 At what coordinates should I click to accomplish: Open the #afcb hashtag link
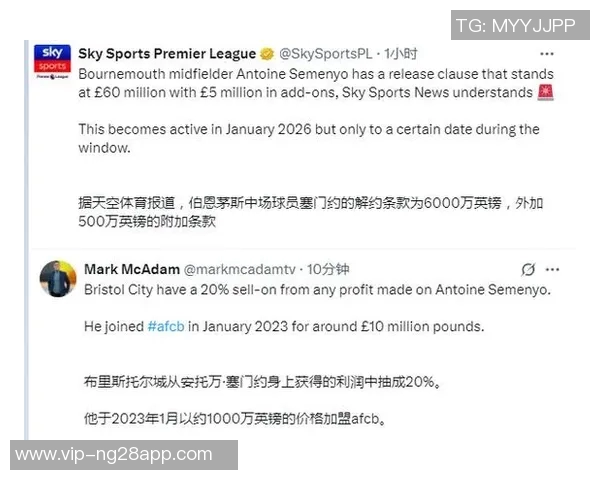[166, 327]
